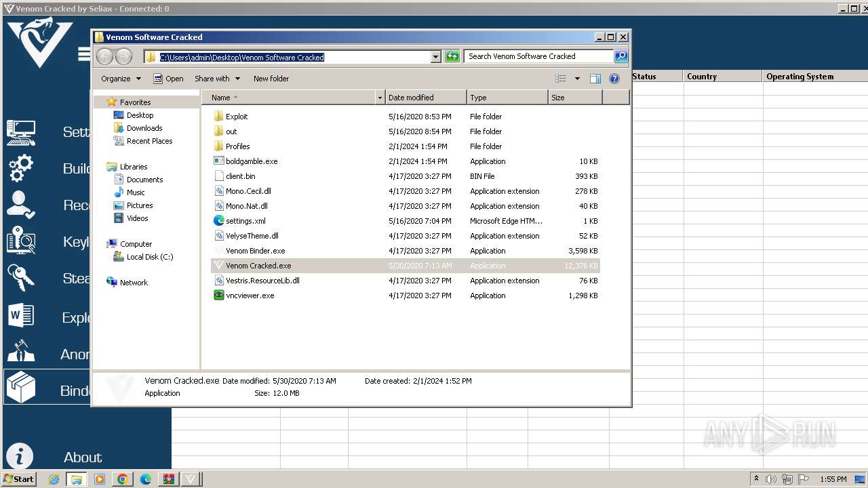The image size is (868, 488).
Task: Click the Status column header in Venom
Action: point(656,77)
